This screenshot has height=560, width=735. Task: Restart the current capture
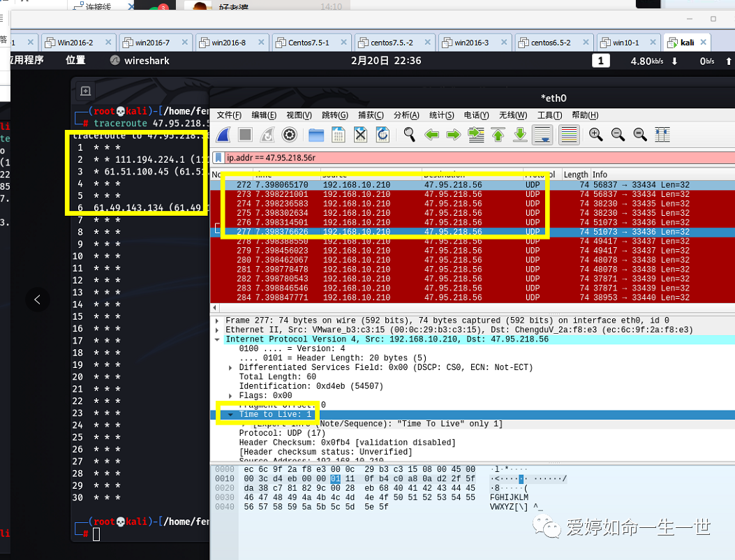click(x=267, y=135)
